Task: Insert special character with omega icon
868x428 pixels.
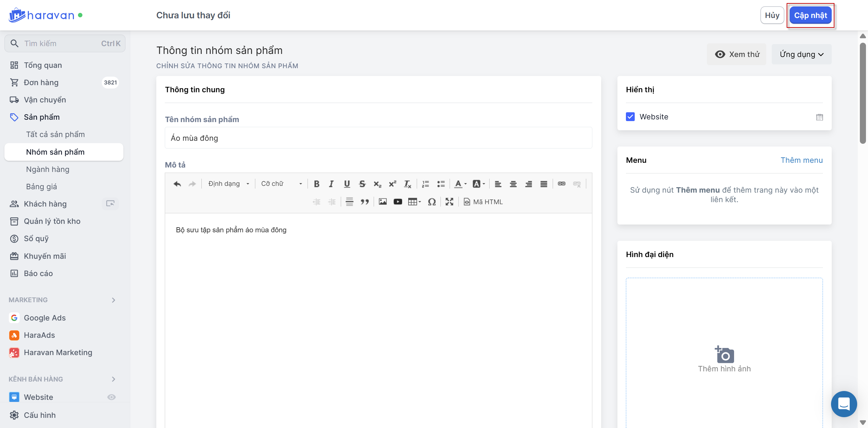Action: (x=432, y=202)
